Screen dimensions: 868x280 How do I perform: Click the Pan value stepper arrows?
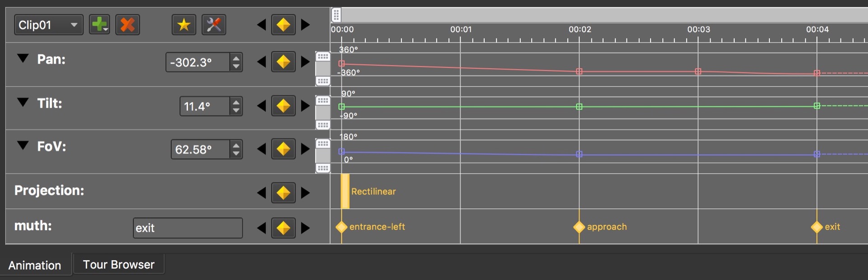(x=236, y=62)
